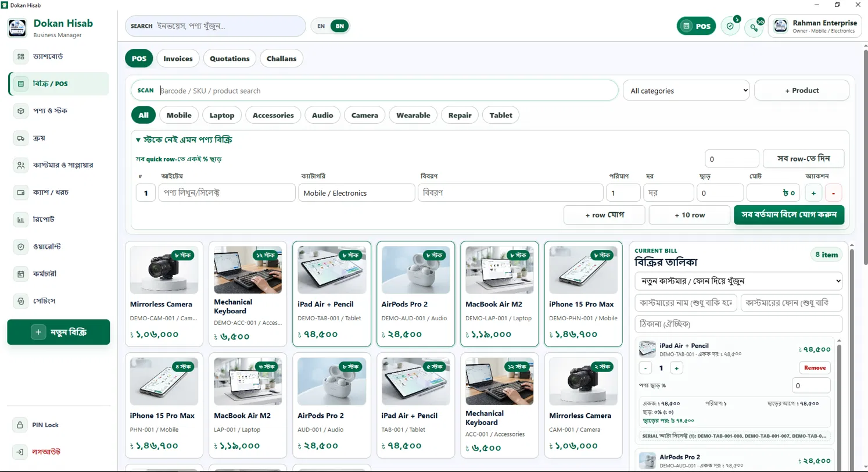Open রিপোর্ট chart icon
Image resolution: width=868 pixels, height=472 pixels.
pyautogui.click(x=21, y=220)
